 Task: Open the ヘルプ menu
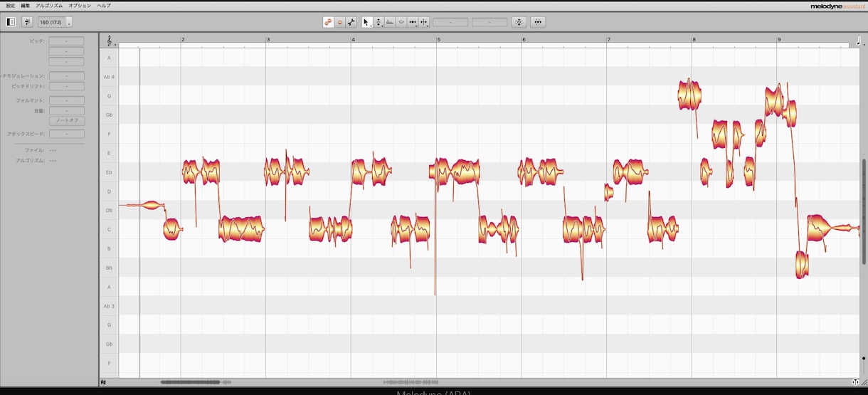[104, 5]
